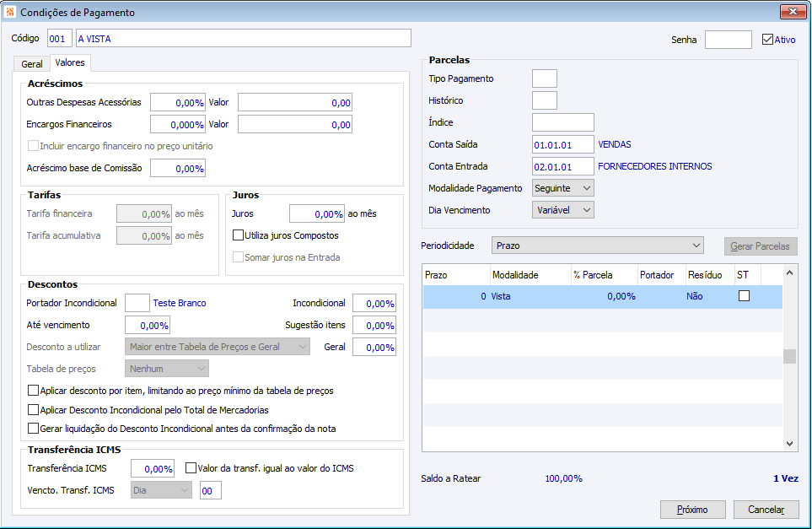Focus the Código field

(60, 38)
